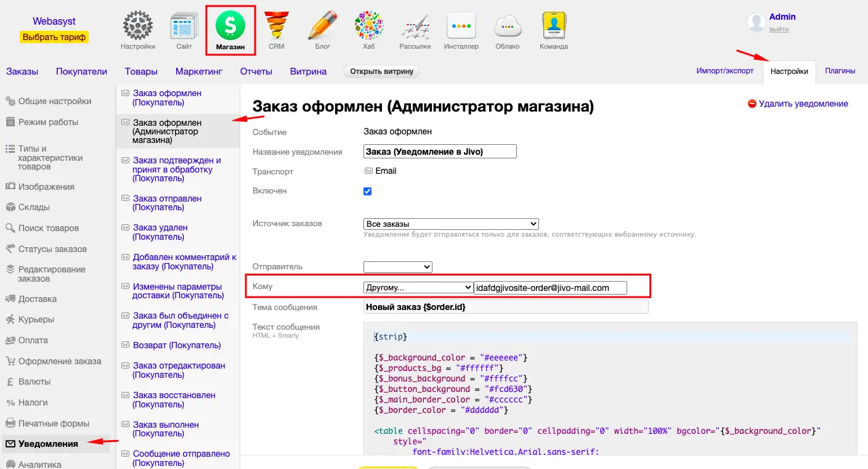This screenshot has width=868, height=469.
Task: Open the Team (Команда) app icon
Action: click(553, 28)
